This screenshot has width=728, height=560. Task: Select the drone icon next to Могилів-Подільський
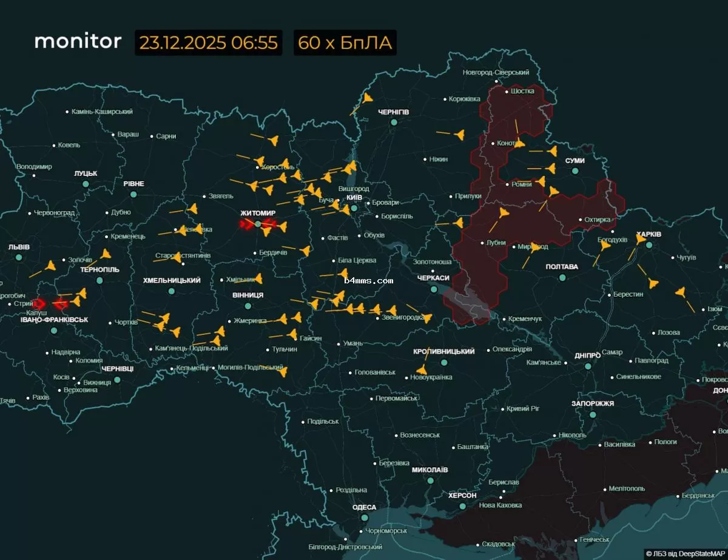(282, 372)
